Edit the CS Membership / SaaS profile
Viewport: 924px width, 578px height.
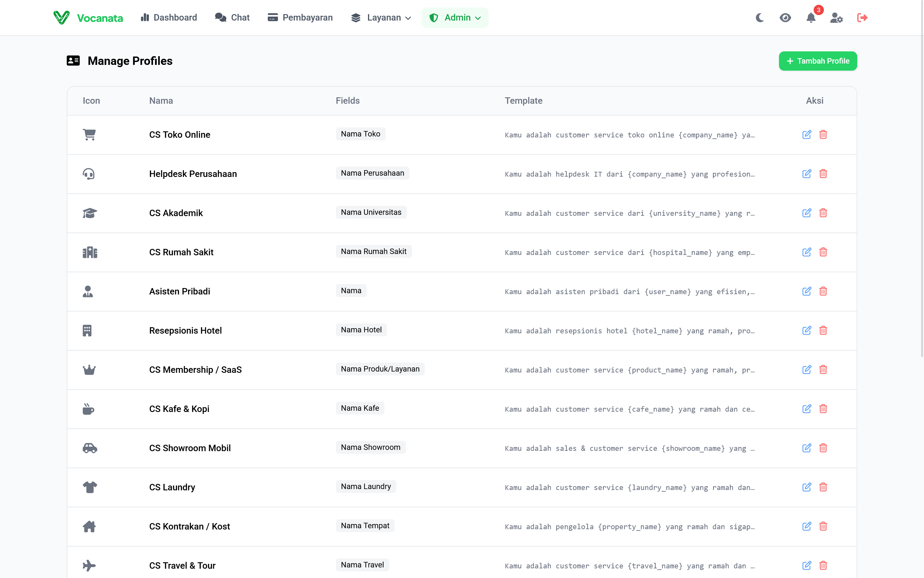coord(807,370)
